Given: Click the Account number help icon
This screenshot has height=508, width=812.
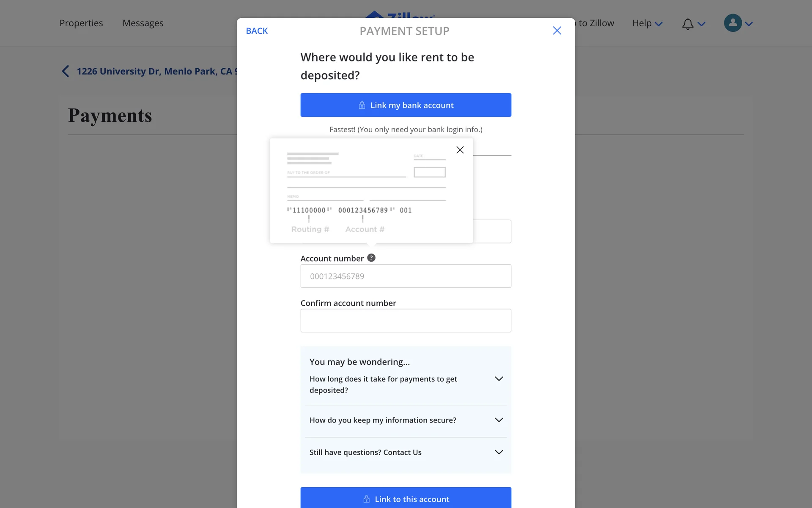Looking at the screenshot, I should pyautogui.click(x=371, y=258).
